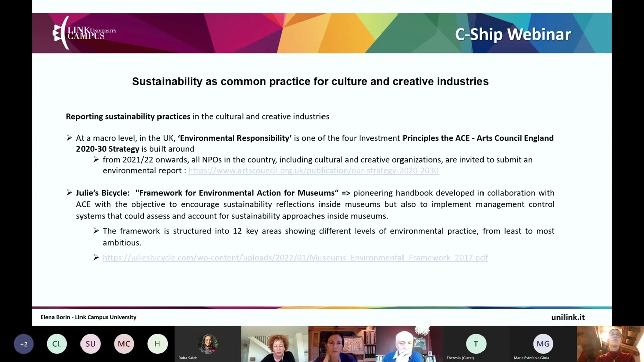Select the H participant avatar
644x362 pixels.
(x=157, y=344)
